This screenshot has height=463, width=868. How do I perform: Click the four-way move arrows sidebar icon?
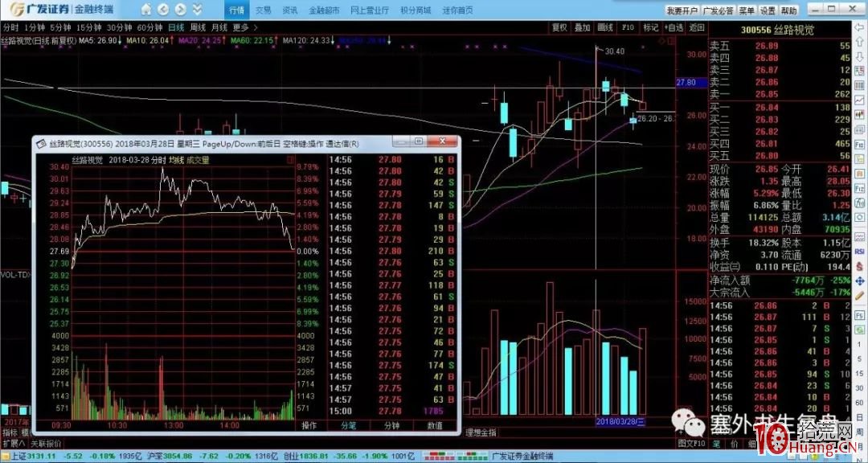pyautogui.click(x=860, y=281)
